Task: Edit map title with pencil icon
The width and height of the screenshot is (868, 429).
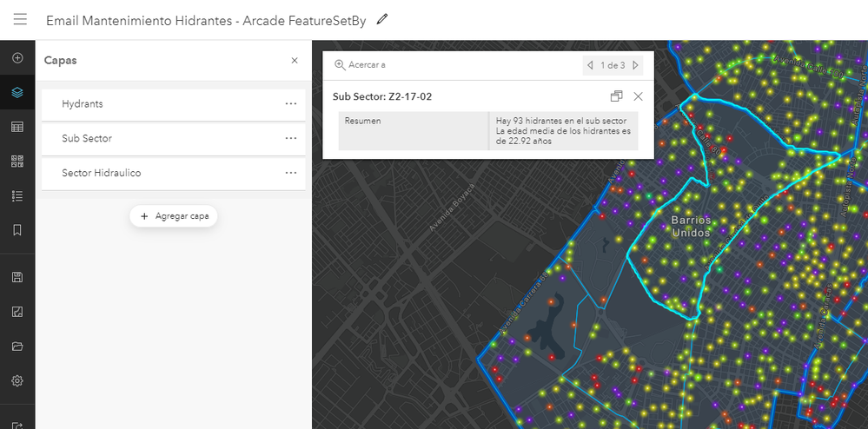Action: (x=382, y=19)
